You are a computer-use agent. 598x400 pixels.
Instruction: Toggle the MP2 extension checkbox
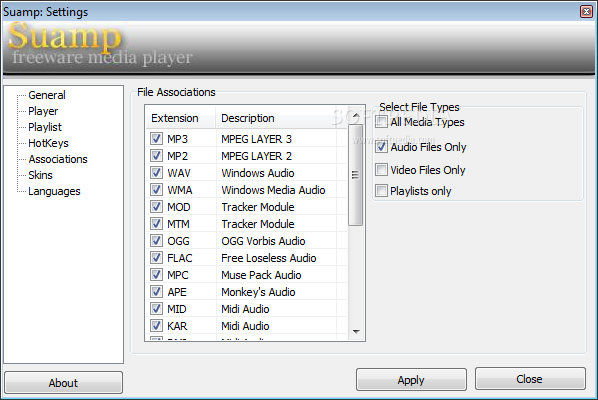pyautogui.click(x=156, y=156)
